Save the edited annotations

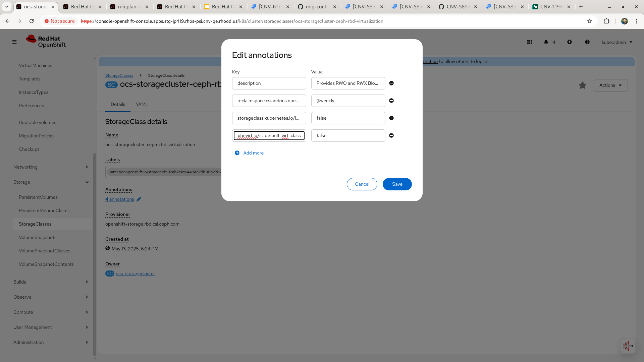[397, 184]
